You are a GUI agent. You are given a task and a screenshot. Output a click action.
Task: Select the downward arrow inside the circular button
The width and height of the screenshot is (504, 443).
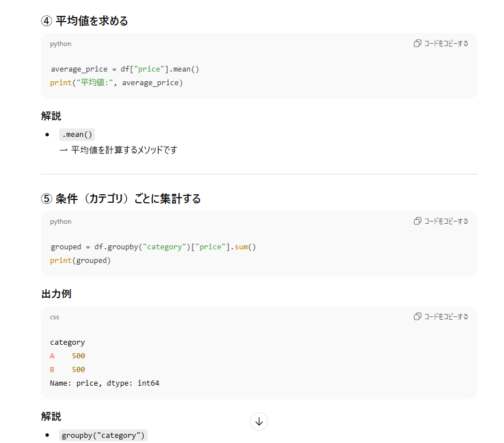(259, 421)
